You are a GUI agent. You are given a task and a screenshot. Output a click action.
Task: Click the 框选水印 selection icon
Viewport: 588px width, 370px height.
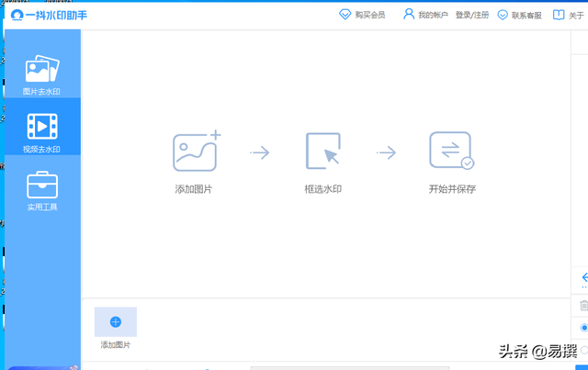323,151
